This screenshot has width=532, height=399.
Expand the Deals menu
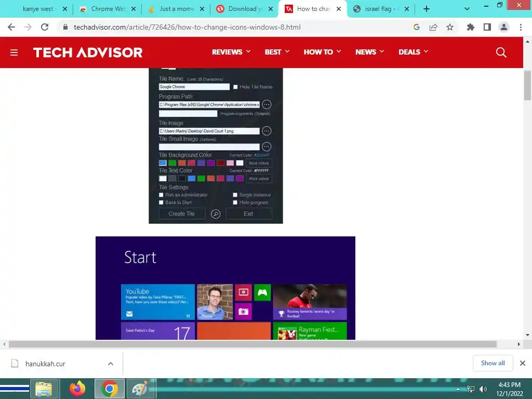413,52
